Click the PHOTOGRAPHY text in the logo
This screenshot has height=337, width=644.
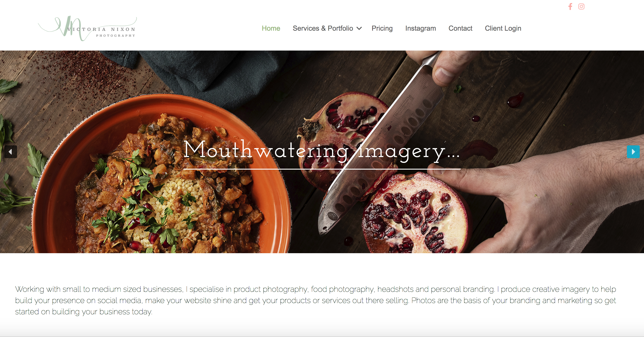(x=116, y=35)
